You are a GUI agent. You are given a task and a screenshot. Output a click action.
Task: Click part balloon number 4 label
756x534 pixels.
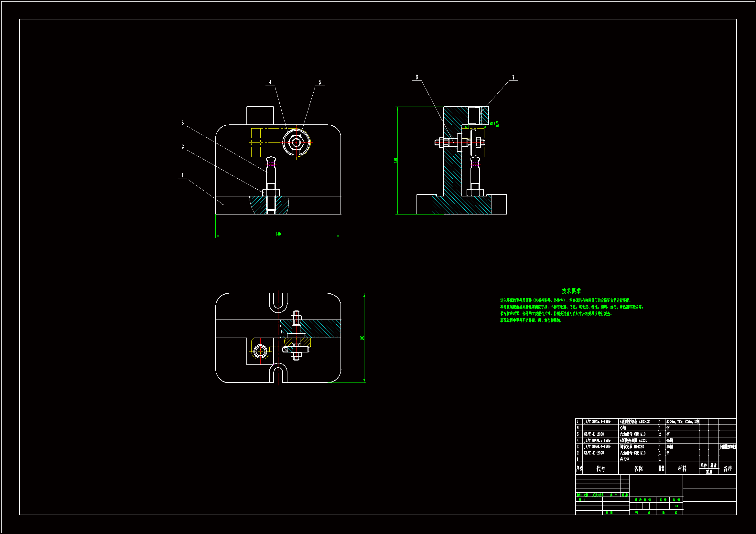(270, 82)
